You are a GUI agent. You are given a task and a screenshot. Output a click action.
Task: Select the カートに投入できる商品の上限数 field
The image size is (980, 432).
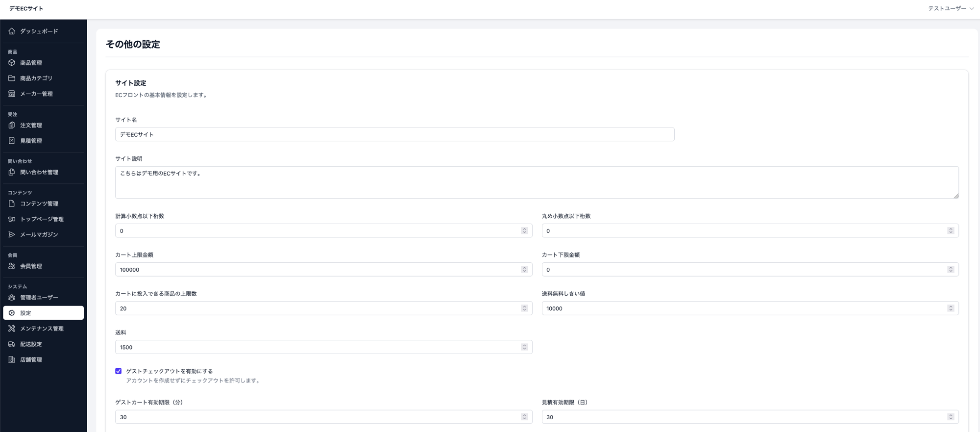323,308
